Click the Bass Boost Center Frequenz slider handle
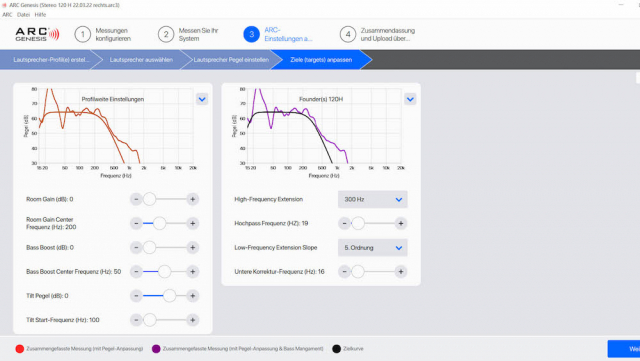 pyautogui.click(x=164, y=272)
